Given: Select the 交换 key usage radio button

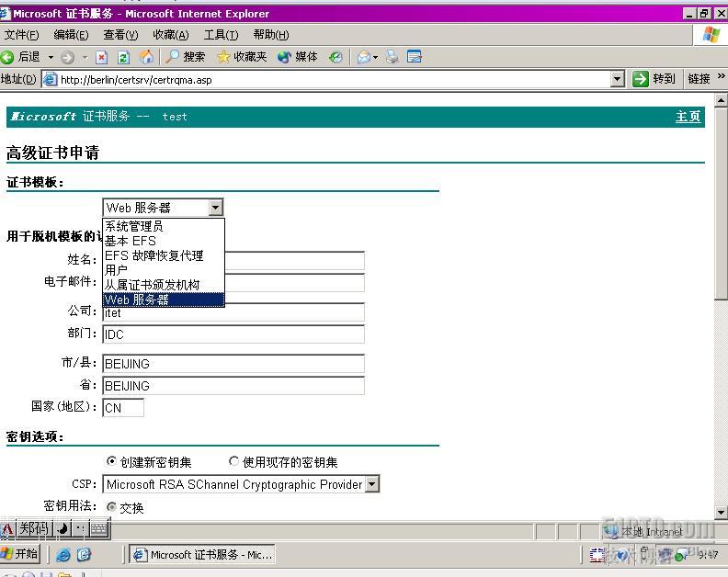Looking at the screenshot, I should [x=111, y=507].
